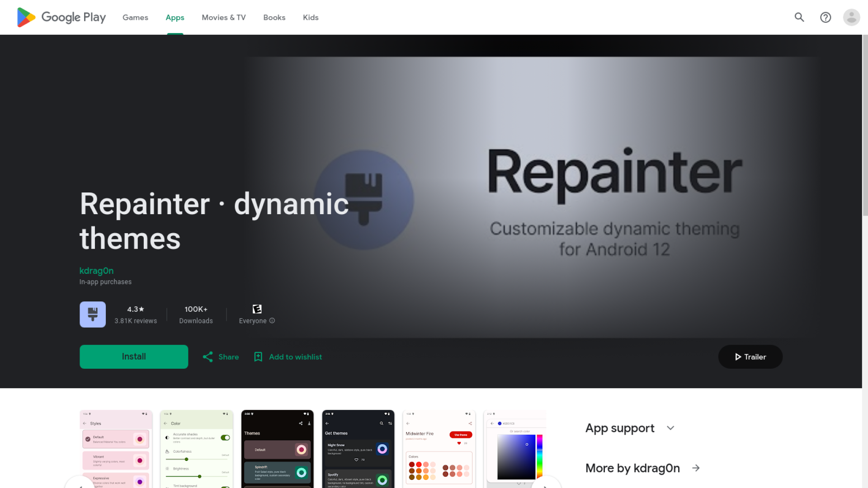Open the kdrag0n developer link

tap(96, 271)
